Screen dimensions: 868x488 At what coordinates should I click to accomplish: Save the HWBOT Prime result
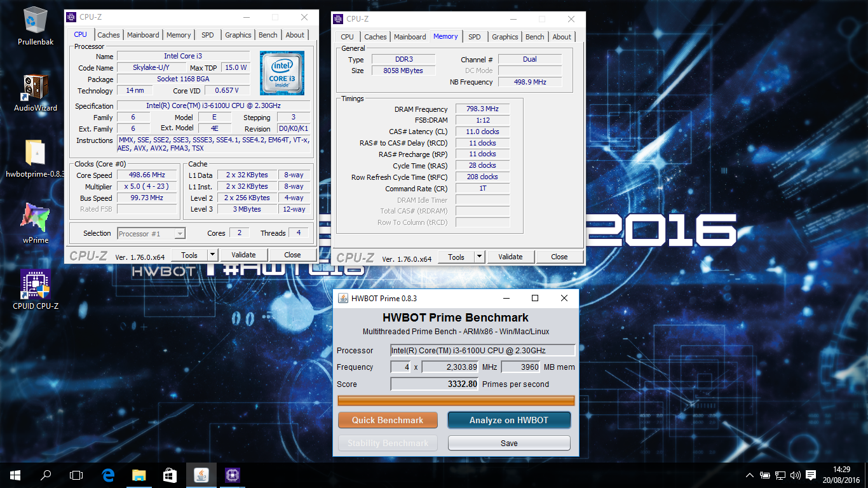point(509,443)
